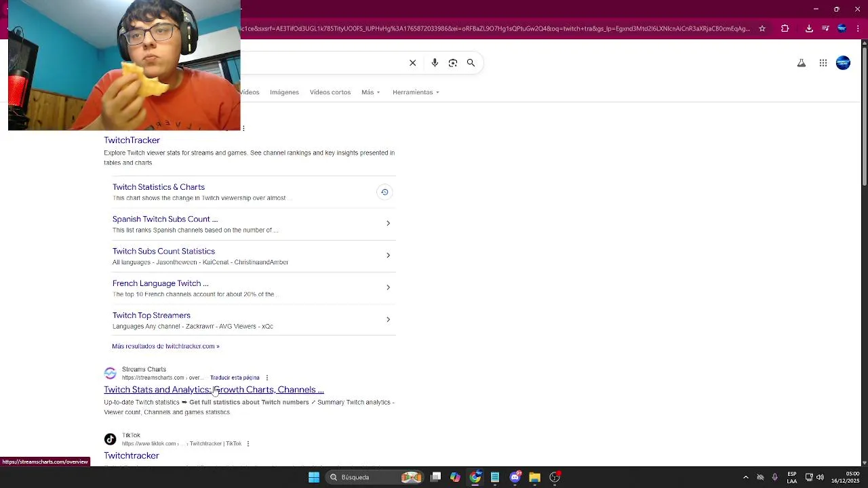The height and width of the screenshot is (488, 868).
Task: Open history icon beside Twitch Statistics & Charts
Action: (x=384, y=192)
